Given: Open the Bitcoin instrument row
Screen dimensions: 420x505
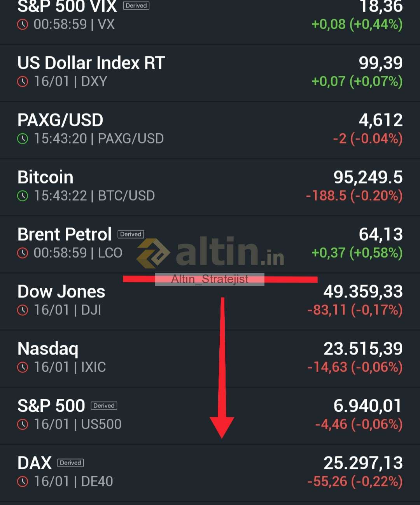Looking at the screenshot, I should [210, 187].
